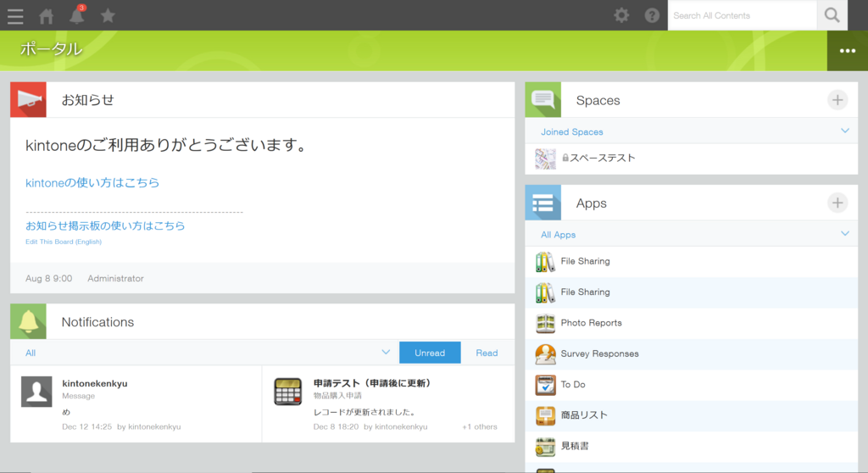Screen dimensions: 868x473
Task: Expand the All Apps dropdown
Action: click(x=845, y=234)
